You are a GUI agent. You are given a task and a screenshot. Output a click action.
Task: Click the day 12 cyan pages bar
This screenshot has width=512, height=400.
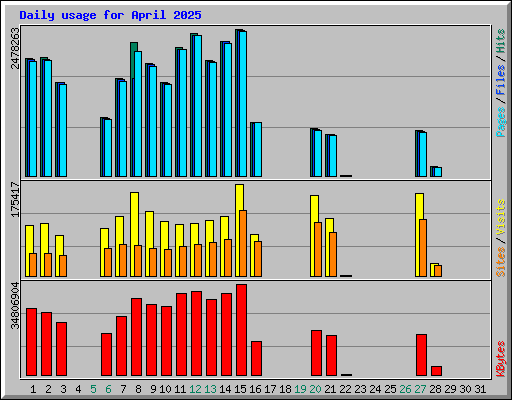point(198,106)
